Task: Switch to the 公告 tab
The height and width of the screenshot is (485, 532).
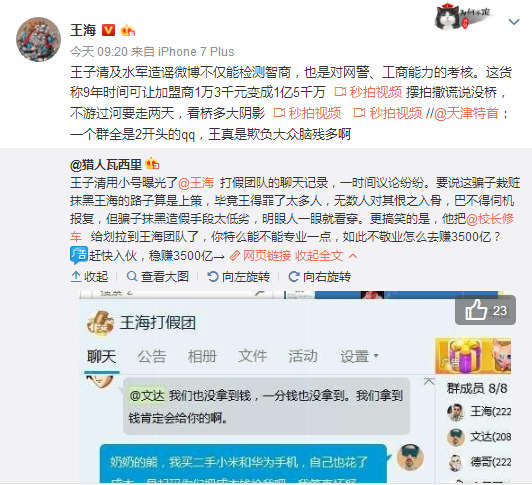Action: pos(151,357)
